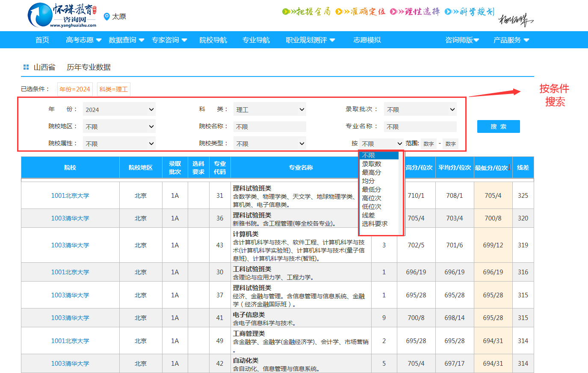Click the green arrow icon before 把握全局
This screenshot has width=588, height=373.
point(286,12)
